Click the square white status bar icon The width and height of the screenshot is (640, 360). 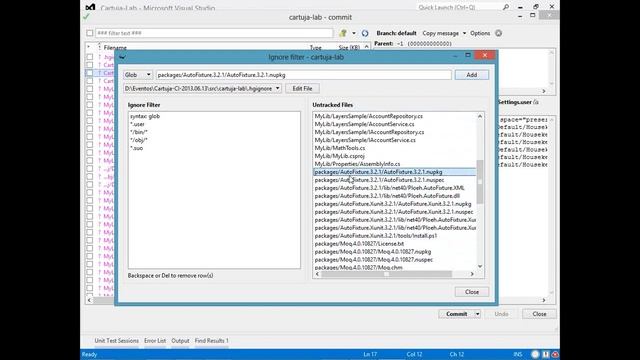click(546, 354)
